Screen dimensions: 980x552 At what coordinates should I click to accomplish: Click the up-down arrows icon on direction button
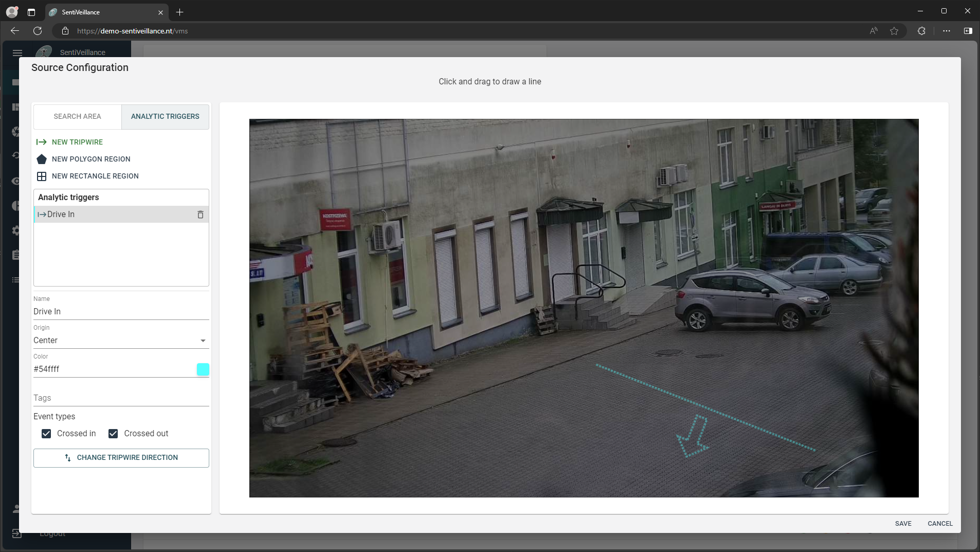pyautogui.click(x=68, y=458)
